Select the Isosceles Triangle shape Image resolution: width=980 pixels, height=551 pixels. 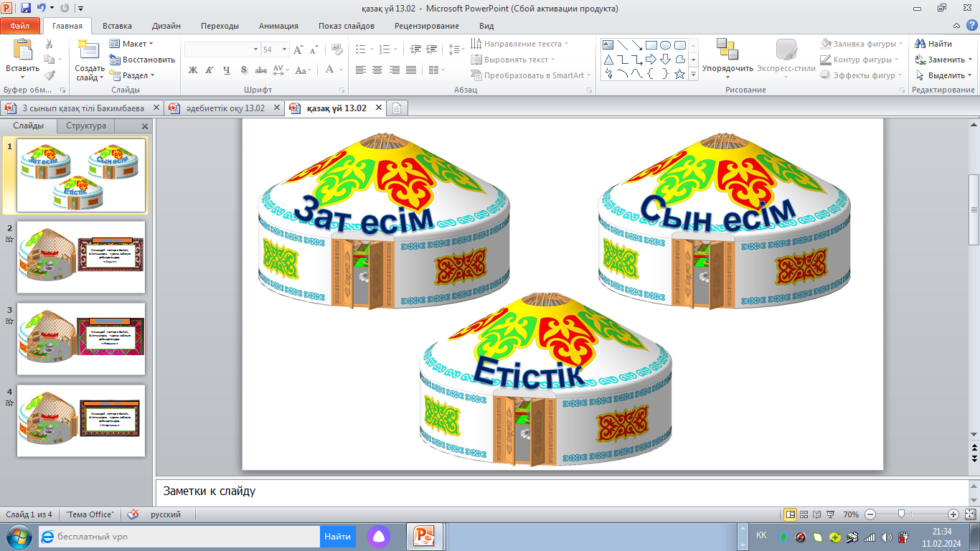pos(608,60)
